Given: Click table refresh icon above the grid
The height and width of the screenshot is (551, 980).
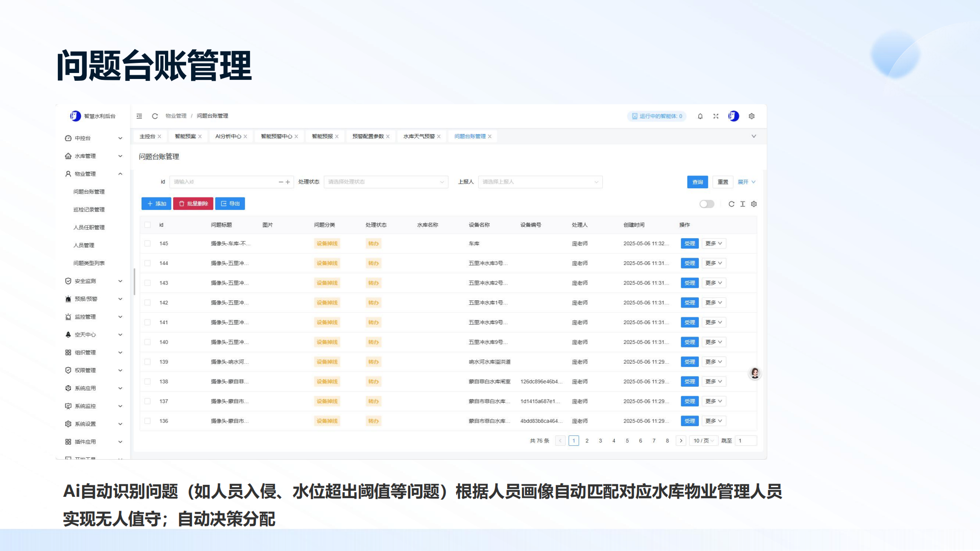Looking at the screenshot, I should point(731,204).
